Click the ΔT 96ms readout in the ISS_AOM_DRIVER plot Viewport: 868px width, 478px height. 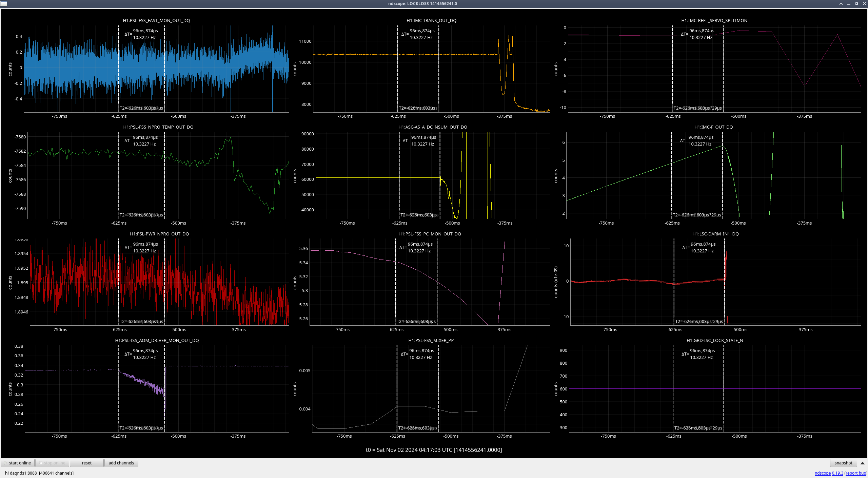[x=141, y=354]
